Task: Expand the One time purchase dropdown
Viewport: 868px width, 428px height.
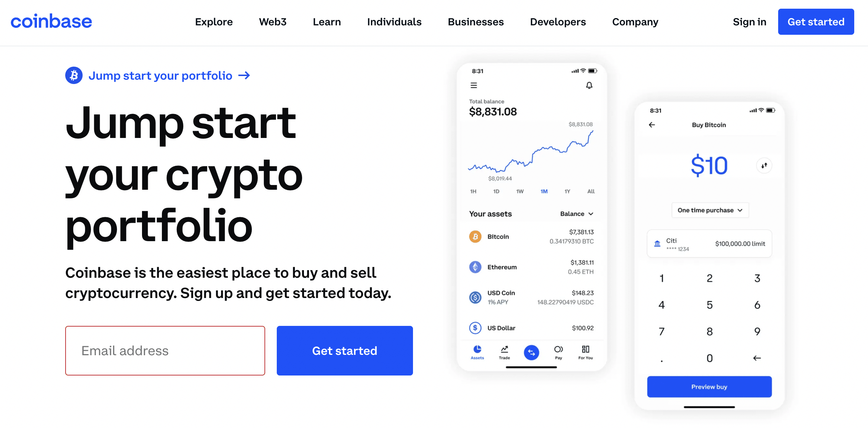Action: 709,210
